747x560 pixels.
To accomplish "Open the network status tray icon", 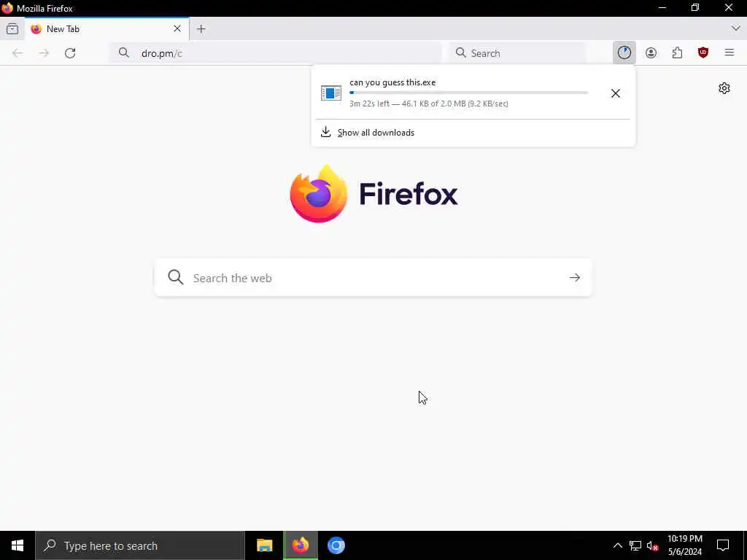I will coord(635,545).
